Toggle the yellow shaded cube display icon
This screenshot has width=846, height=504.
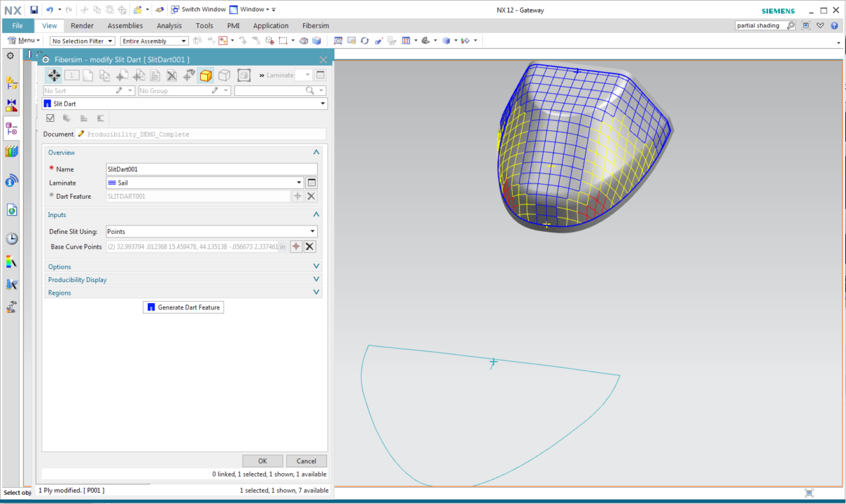coord(206,75)
